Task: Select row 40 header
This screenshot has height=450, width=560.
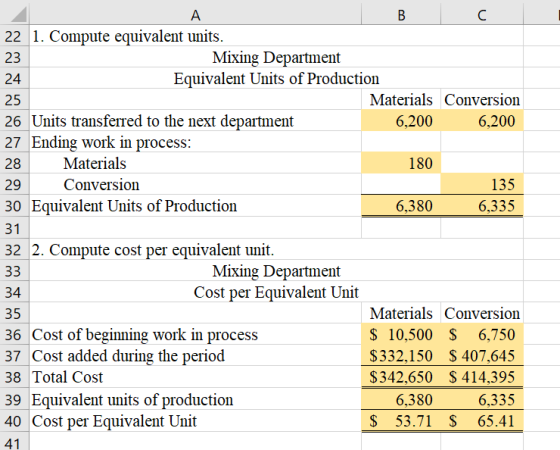Action: [14, 421]
